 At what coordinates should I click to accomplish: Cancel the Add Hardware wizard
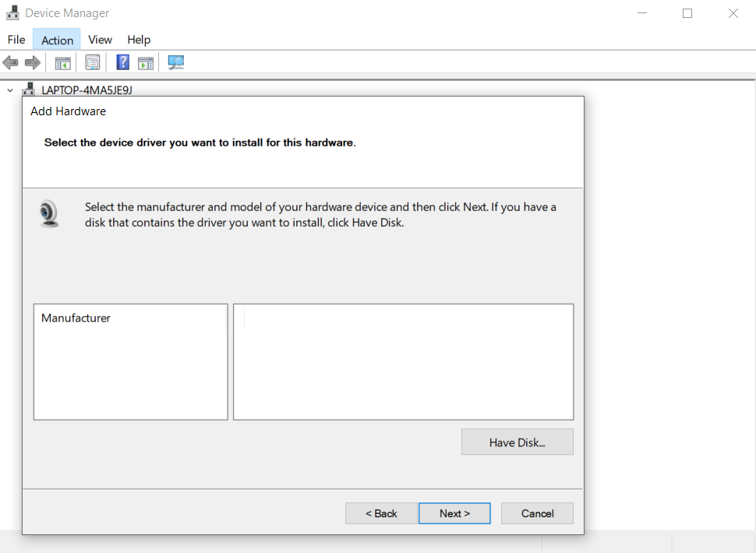pos(537,513)
